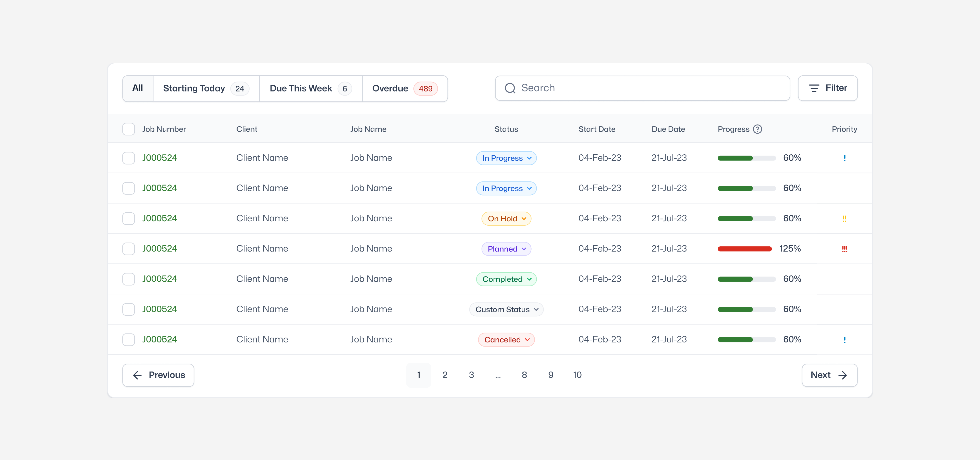This screenshot has height=460, width=980.
Task: Switch to the Overdue tab
Action: (x=405, y=88)
